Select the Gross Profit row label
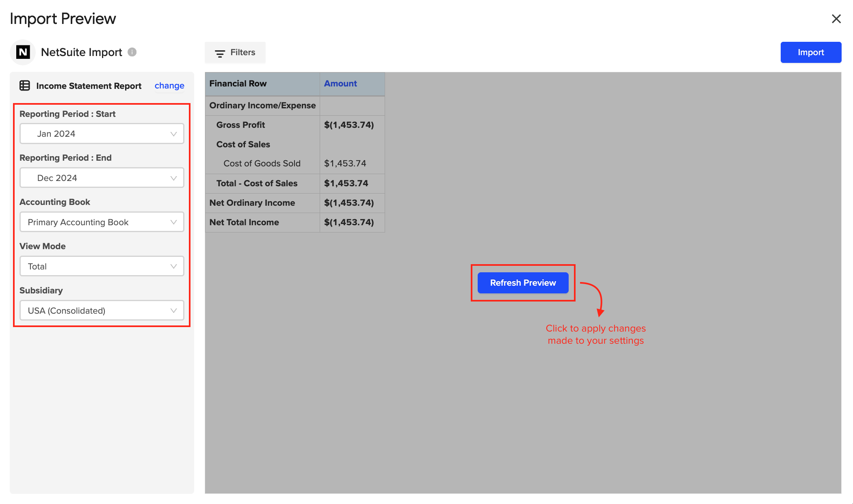 pyautogui.click(x=240, y=125)
